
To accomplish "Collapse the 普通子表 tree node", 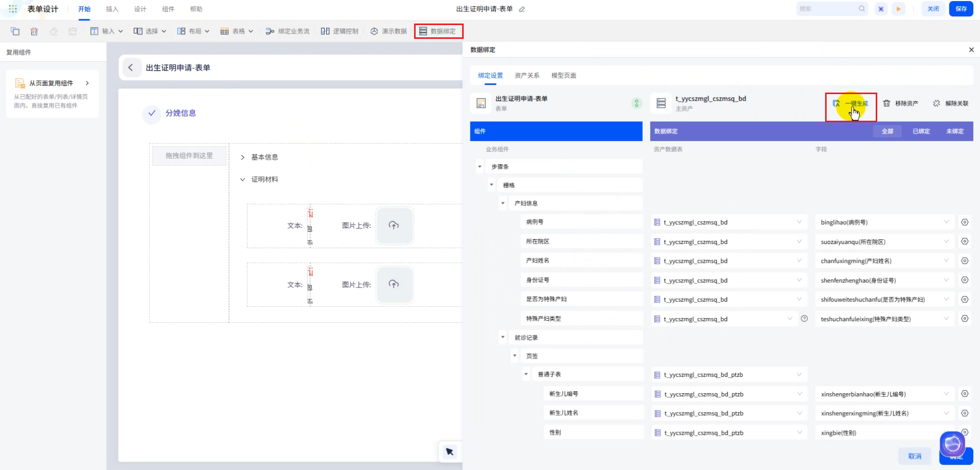I will [526, 374].
